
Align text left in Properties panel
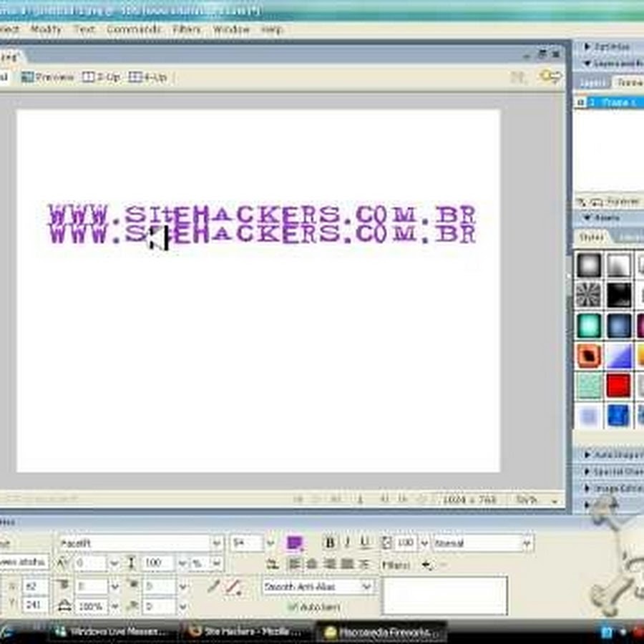click(294, 565)
